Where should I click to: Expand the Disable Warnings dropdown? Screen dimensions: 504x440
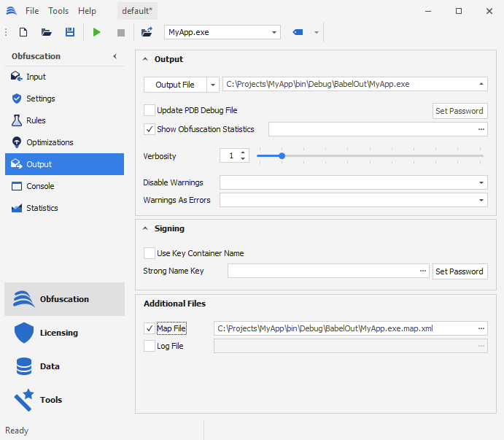482,182
